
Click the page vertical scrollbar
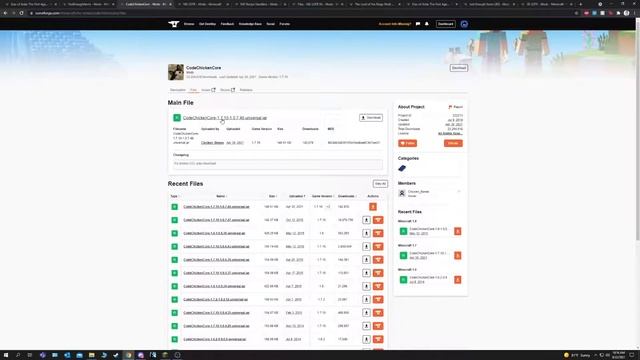638,131
